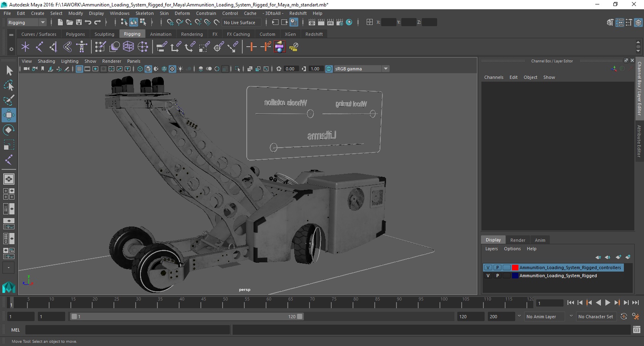Click the Undo arrow icon

(88, 23)
